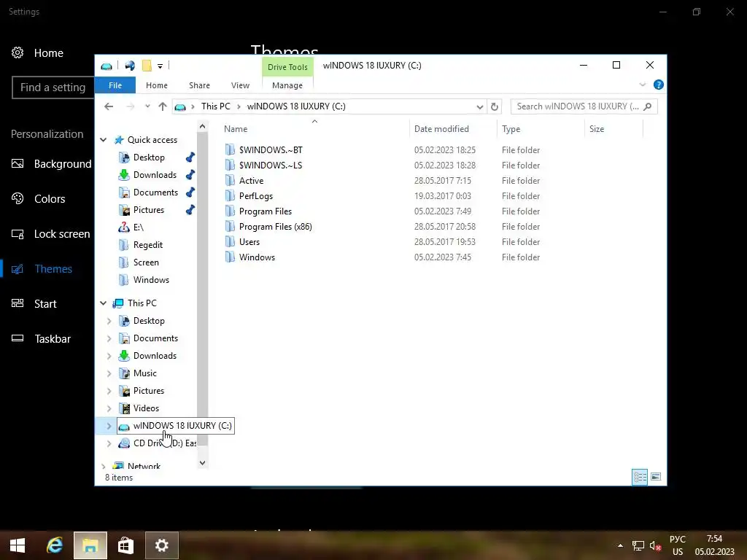Switch to the Home ribbon tab
The width and height of the screenshot is (747, 560).
coord(157,85)
